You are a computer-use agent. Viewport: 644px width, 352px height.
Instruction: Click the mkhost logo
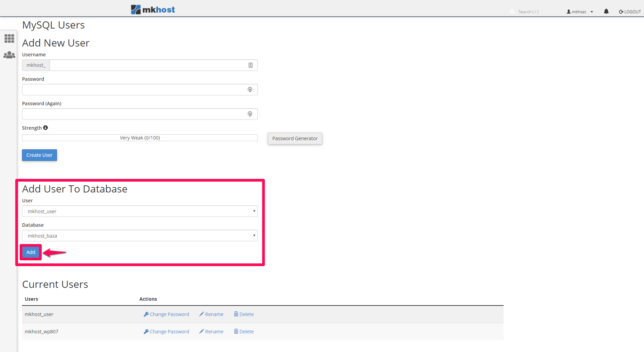[153, 10]
